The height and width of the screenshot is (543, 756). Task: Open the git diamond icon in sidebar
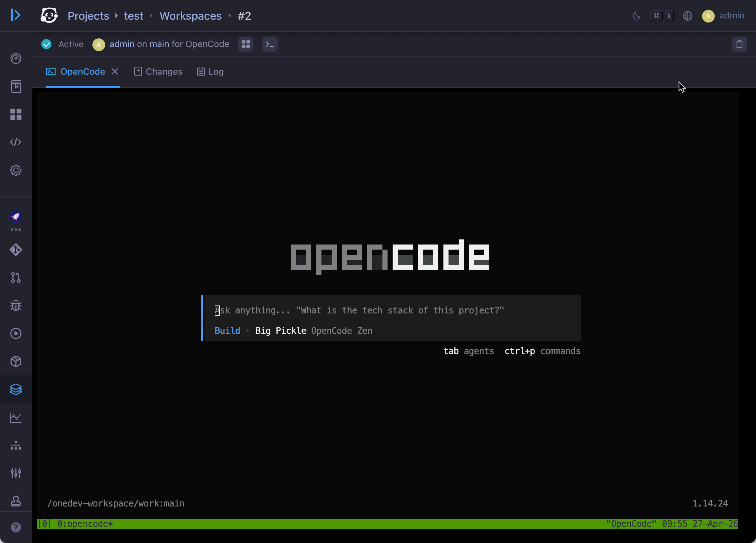[x=16, y=250]
